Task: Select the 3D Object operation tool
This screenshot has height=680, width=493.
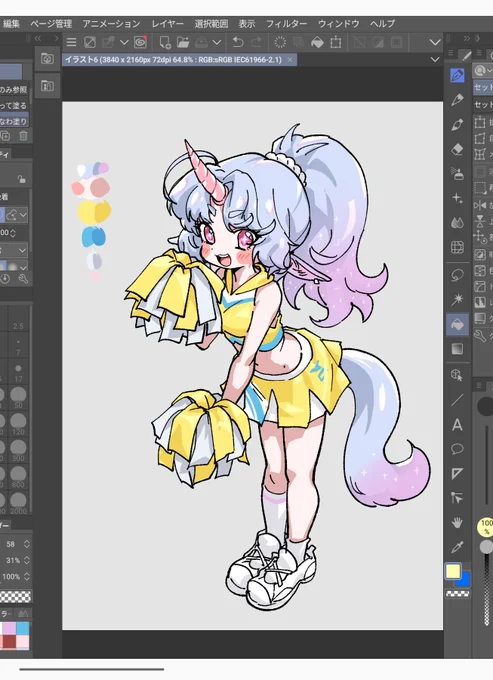Action: pyautogui.click(x=457, y=375)
